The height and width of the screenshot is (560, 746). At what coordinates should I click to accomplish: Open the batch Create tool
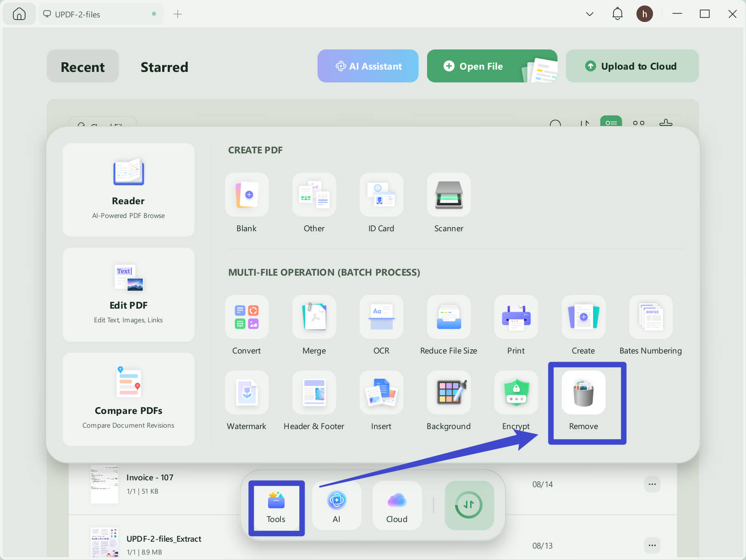(583, 317)
